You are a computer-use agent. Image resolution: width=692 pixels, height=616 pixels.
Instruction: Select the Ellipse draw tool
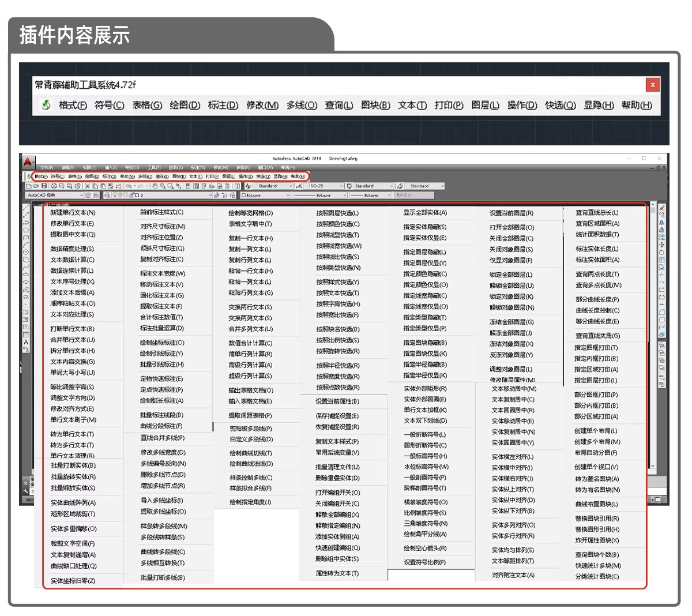26,275
